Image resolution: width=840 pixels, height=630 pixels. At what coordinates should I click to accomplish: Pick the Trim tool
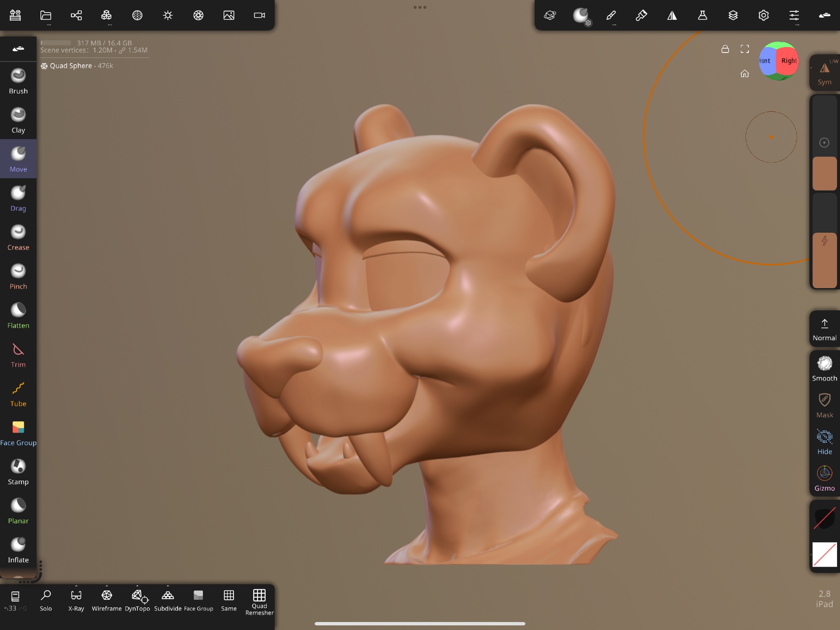point(18,354)
